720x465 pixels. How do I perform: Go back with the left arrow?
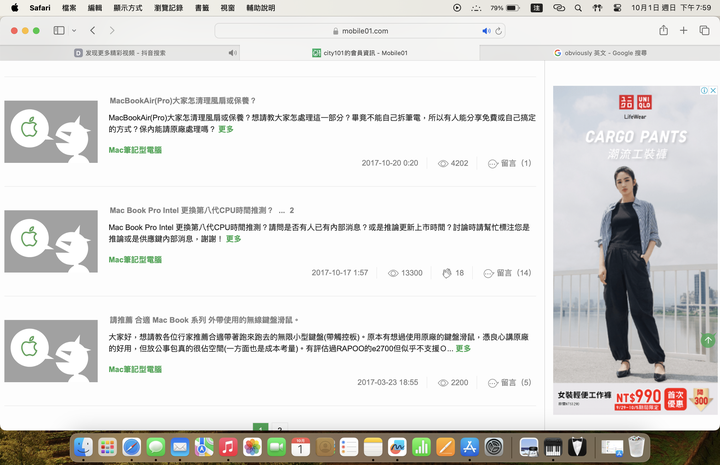[x=93, y=31]
